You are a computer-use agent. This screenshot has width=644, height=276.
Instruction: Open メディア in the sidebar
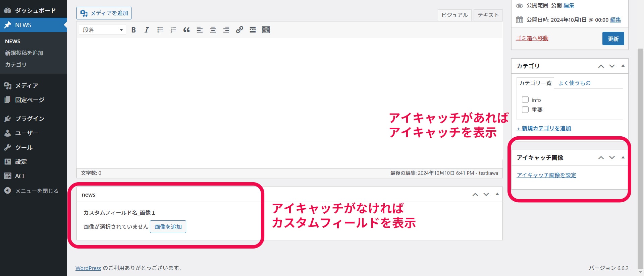34,85
